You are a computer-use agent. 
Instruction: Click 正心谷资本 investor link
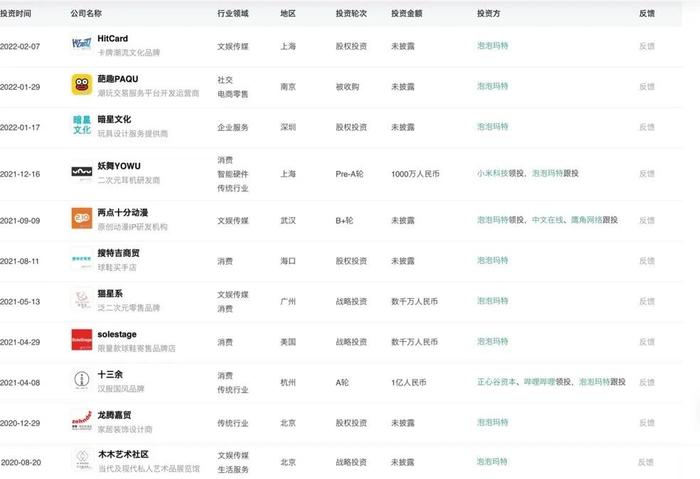click(x=496, y=382)
